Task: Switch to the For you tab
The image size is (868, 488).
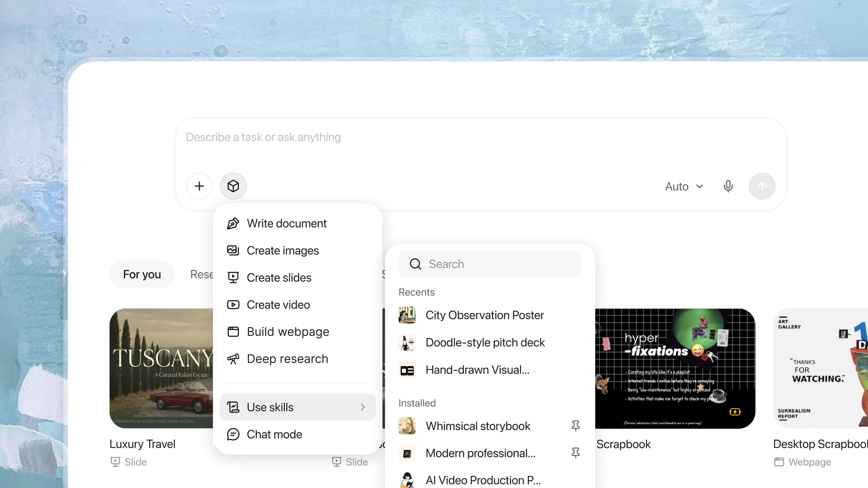Action: point(142,274)
